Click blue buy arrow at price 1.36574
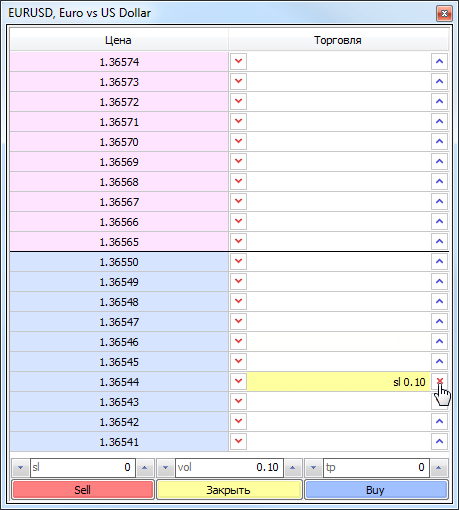This screenshot has width=459, height=510. point(439,61)
